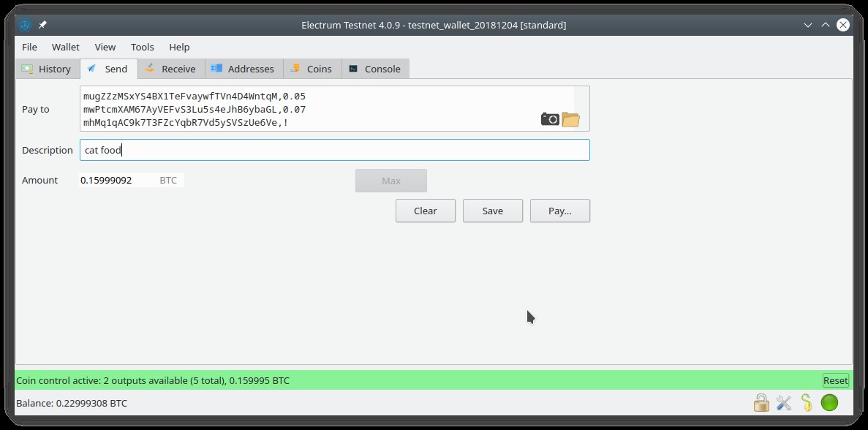Image resolution: width=868 pixels, height=430 pixels.
Task: Click the BTC unit label beside Amount
Action: 168,181
